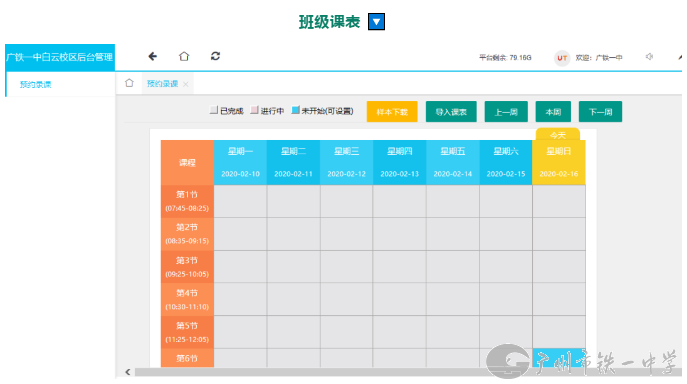
Task: Click the 班级课表 title text
Action: click(x=329, y=21)
